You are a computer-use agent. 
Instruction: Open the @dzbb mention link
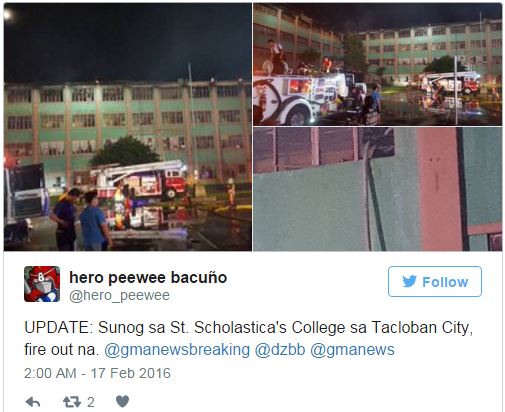pos(280,350)
